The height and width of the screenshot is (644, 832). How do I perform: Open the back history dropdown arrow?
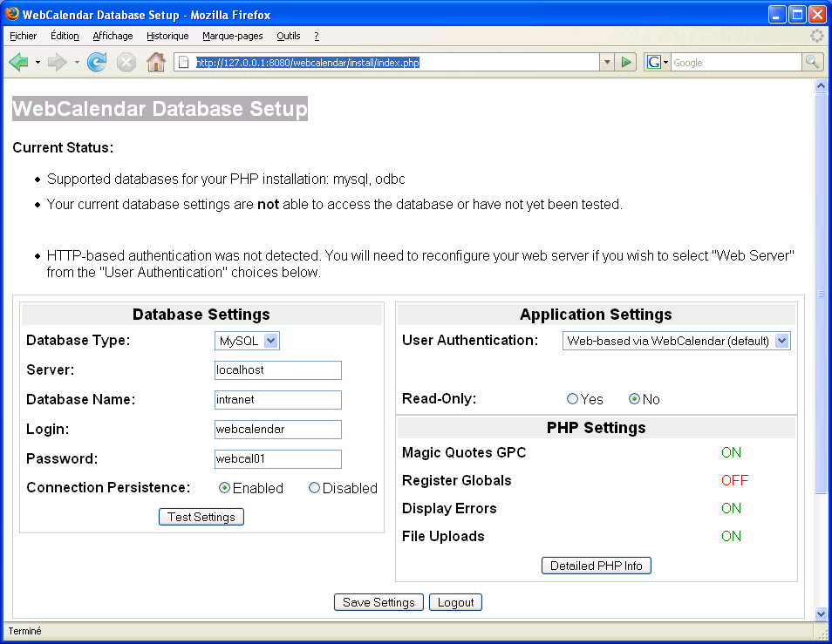point(38,63)
